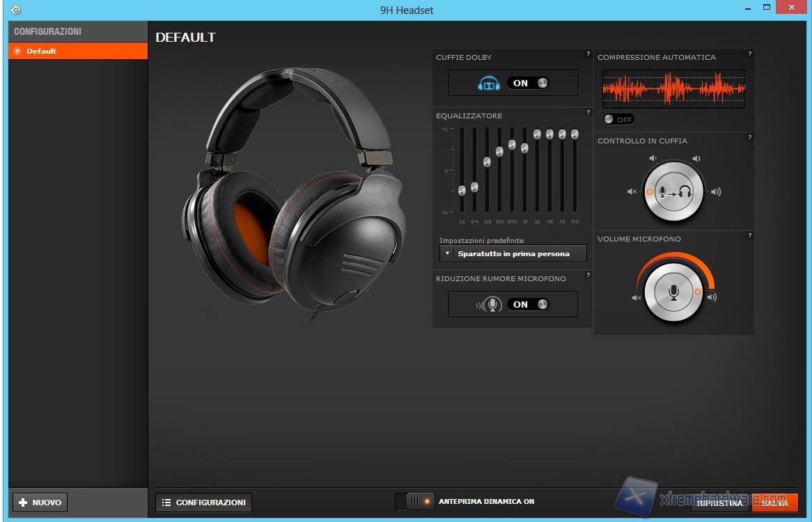Click the mic-to-headset sidetone knob

pyautogui.click(x=673, y=192)
